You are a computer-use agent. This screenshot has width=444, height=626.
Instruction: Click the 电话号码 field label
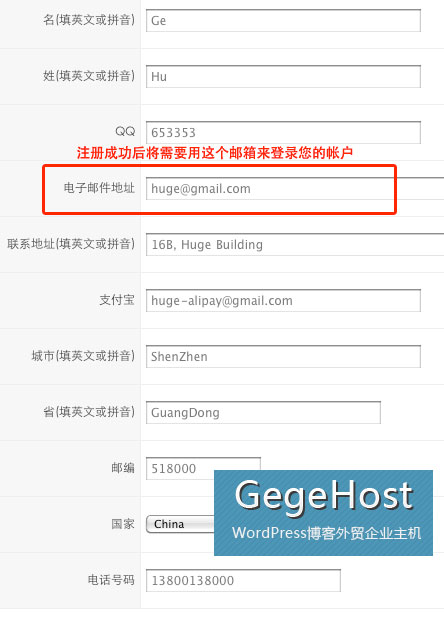pyautogui.click(x=111, y=580)
